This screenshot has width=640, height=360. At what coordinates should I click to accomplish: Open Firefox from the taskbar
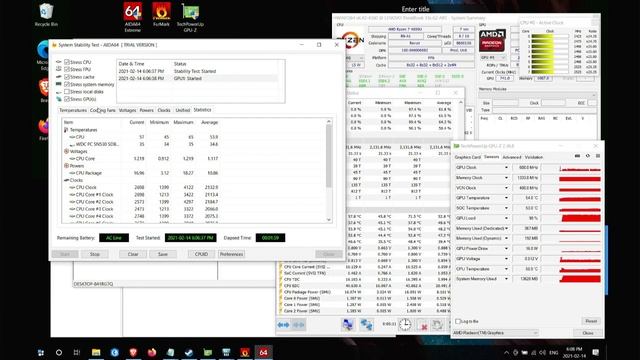click(x=152, y=352)
